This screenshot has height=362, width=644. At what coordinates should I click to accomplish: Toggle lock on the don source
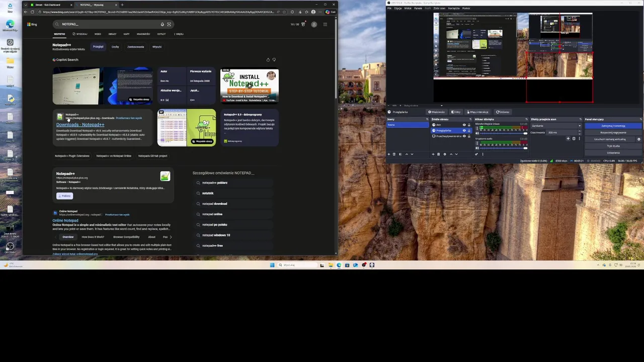click(469, 125)
